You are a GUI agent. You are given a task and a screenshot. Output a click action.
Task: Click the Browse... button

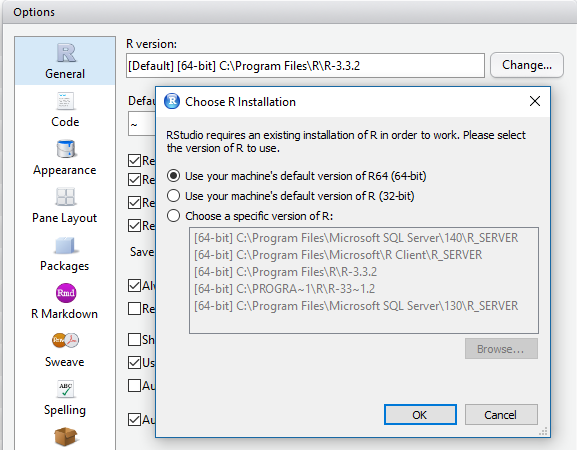[x=501, y=348]
